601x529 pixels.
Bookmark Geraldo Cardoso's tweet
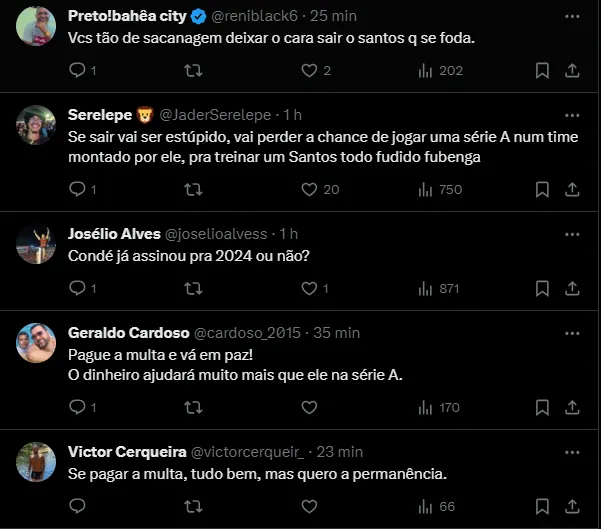click(x=541, y=407)
